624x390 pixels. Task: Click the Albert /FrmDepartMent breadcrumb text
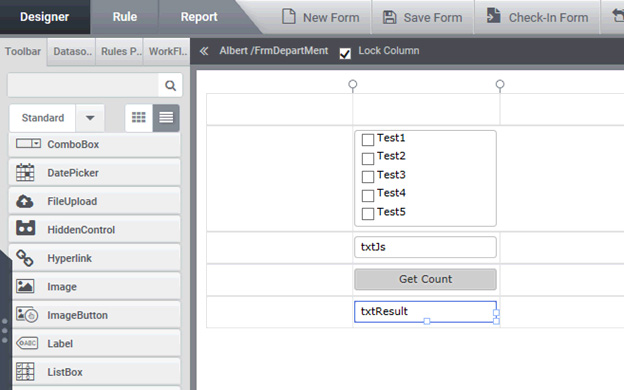(x=274, y=51)
